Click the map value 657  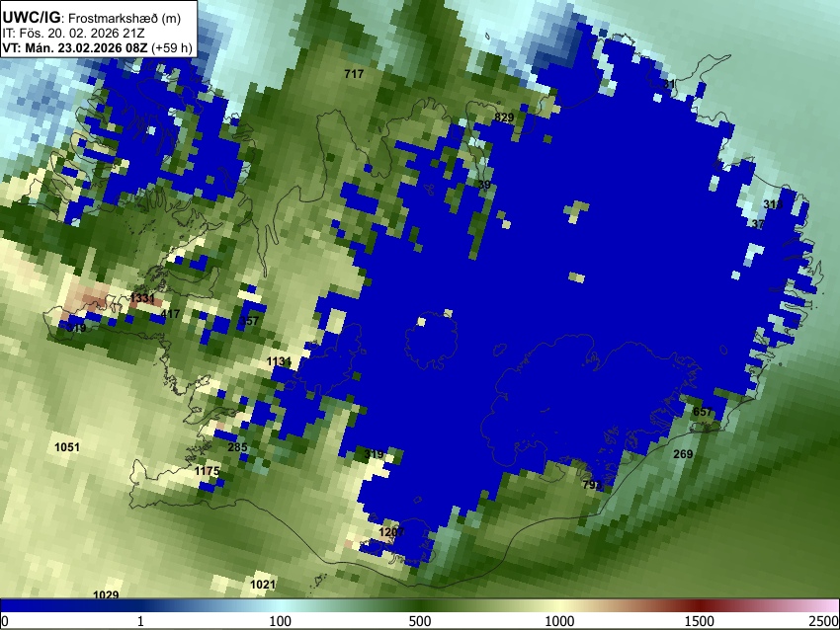703,412
